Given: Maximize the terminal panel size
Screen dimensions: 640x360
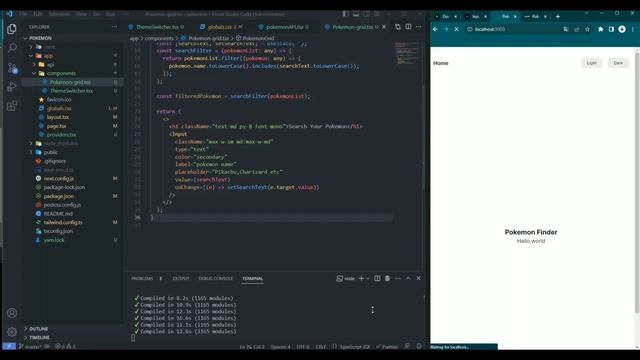Looking at the screenshot, I should click(408, 278).
